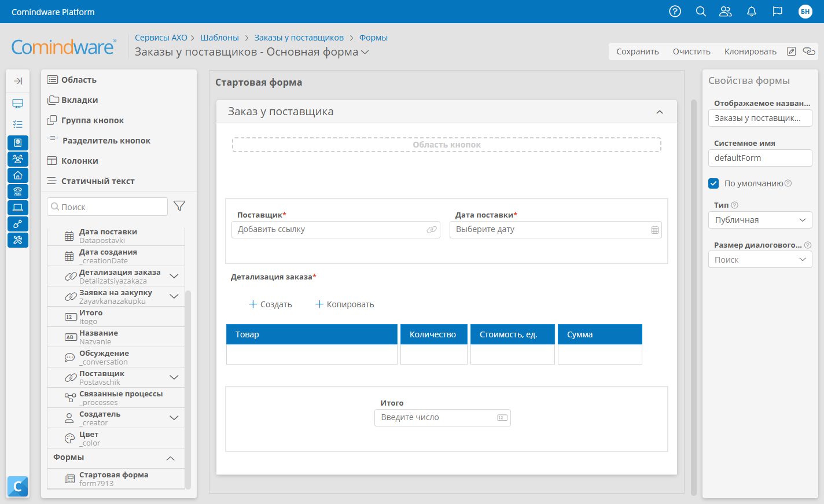Open the tools wrench icon in left sidebar

click(x=18, y=240)
